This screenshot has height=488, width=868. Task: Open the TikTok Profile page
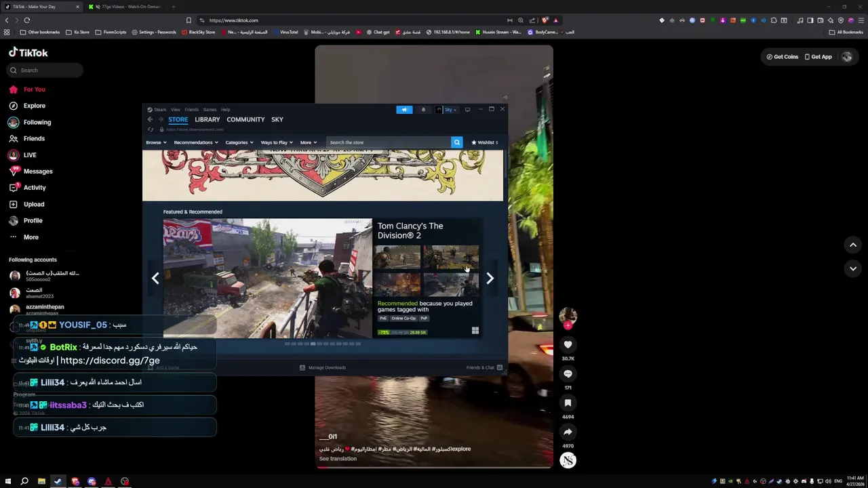point(26,220)
